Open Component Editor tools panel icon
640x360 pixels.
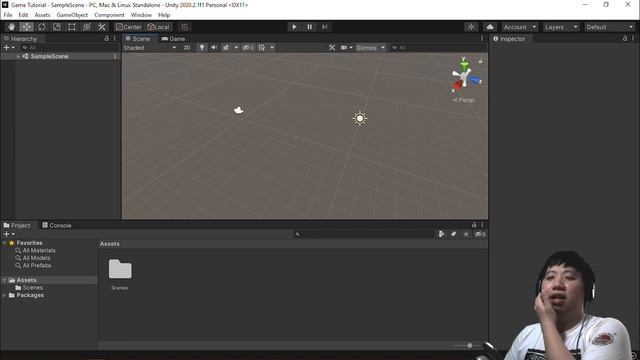coord(332,48)
